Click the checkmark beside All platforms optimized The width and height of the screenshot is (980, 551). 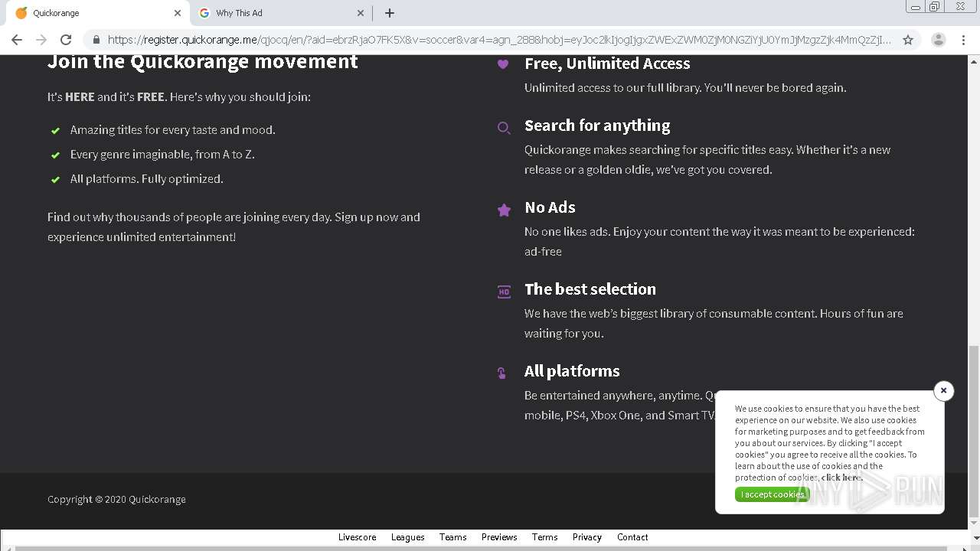click(x=55, y=180)
